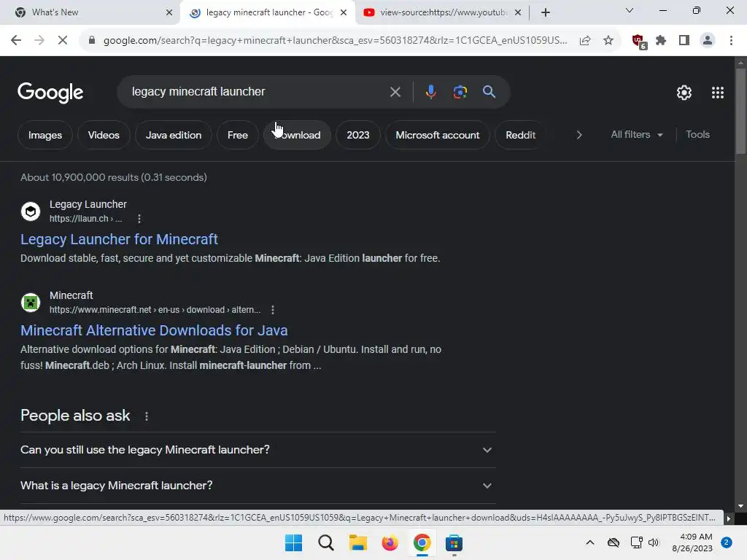
Task: Open the notification count badge
Action: (727, 542)
